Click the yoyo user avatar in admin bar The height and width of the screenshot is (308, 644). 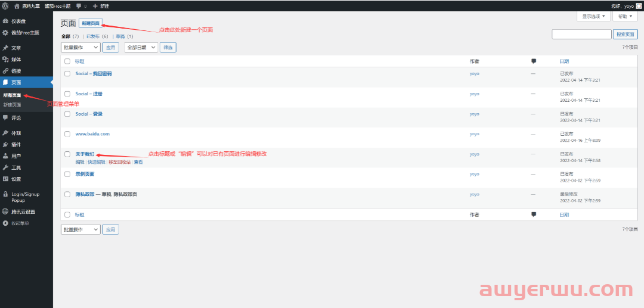click(x=638, y=6)
